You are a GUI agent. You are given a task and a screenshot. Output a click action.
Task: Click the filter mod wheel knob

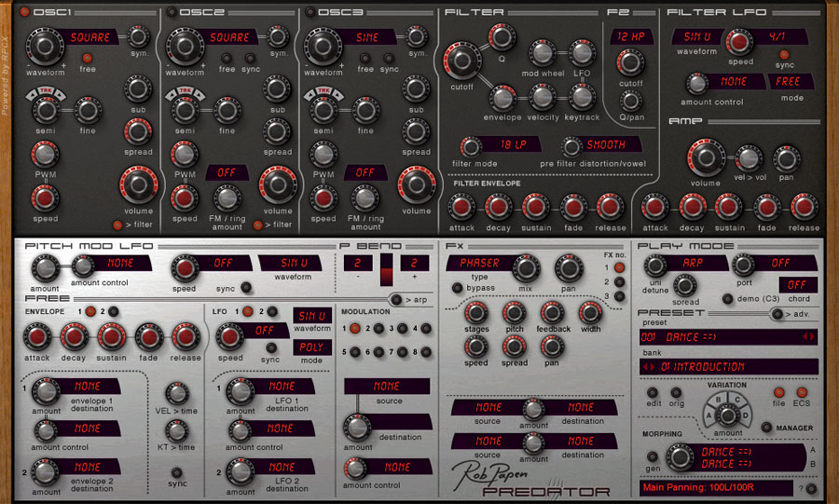click(x=542, y=53)
